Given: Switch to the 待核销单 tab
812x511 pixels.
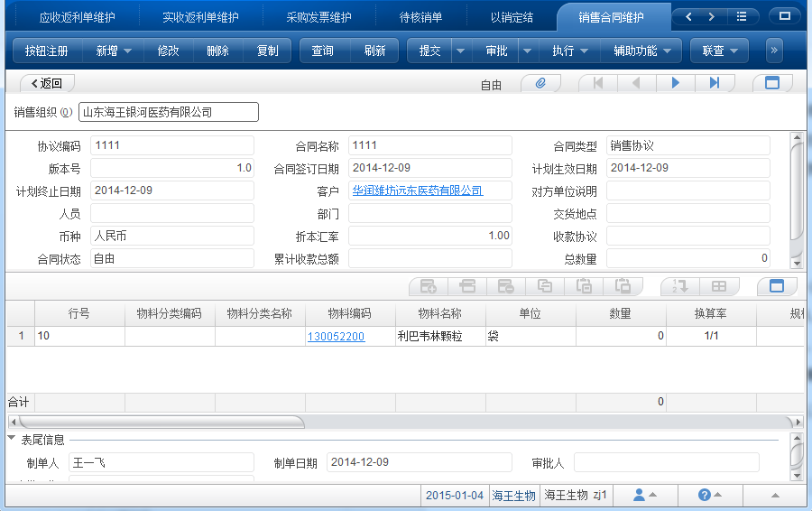Looking at the screenshot, I should pyautogui.click(x=420, y=17).
